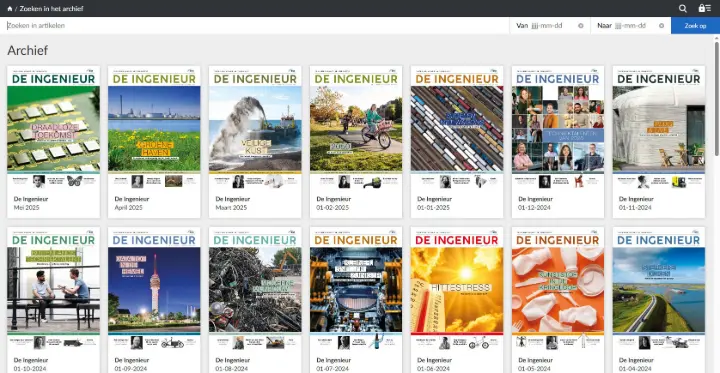Screen dimensions: 720x373
Task: Open the lock menu icon in top bar
Action: [704, 8]
